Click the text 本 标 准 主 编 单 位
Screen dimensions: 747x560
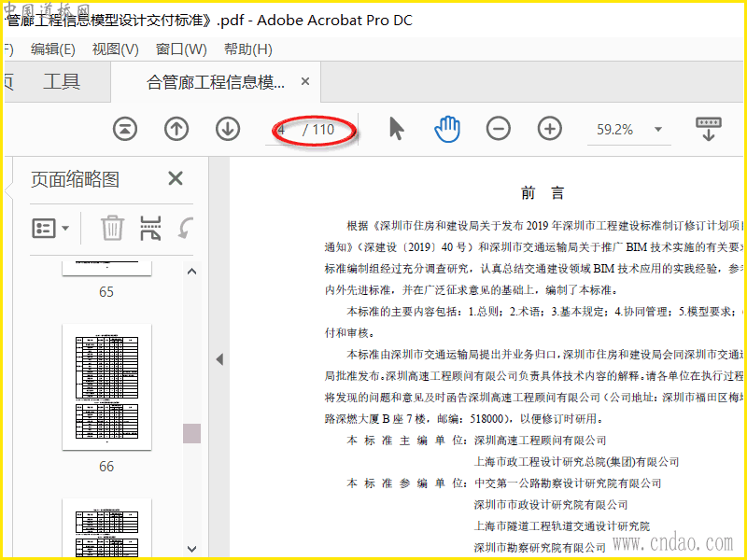click(405, 440)
